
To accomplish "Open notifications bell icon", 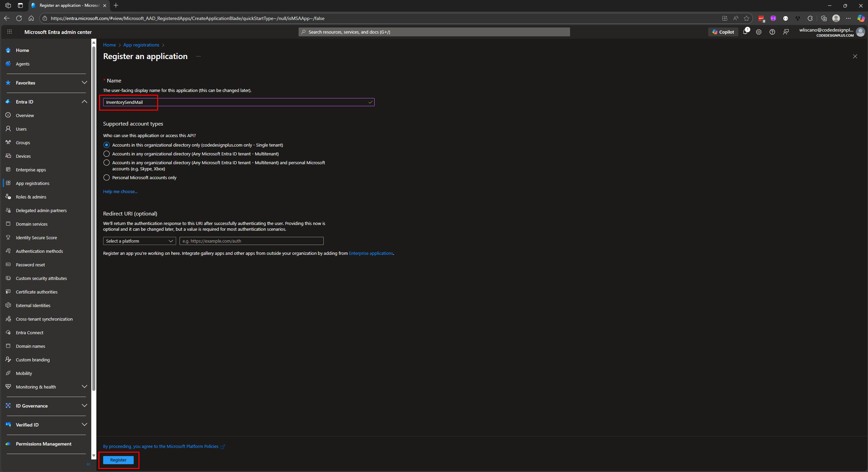I will pyautogui.click(x=745, y=32).
